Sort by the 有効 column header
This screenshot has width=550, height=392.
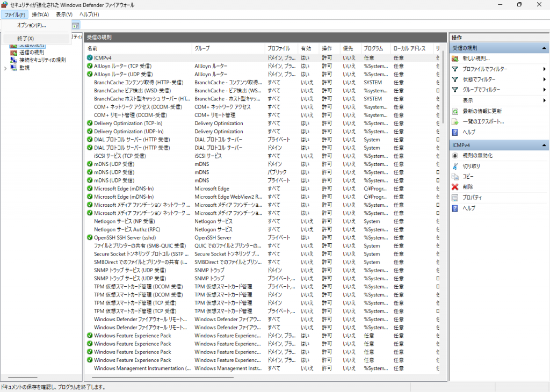pyautogui.click(x=308, y=48)
